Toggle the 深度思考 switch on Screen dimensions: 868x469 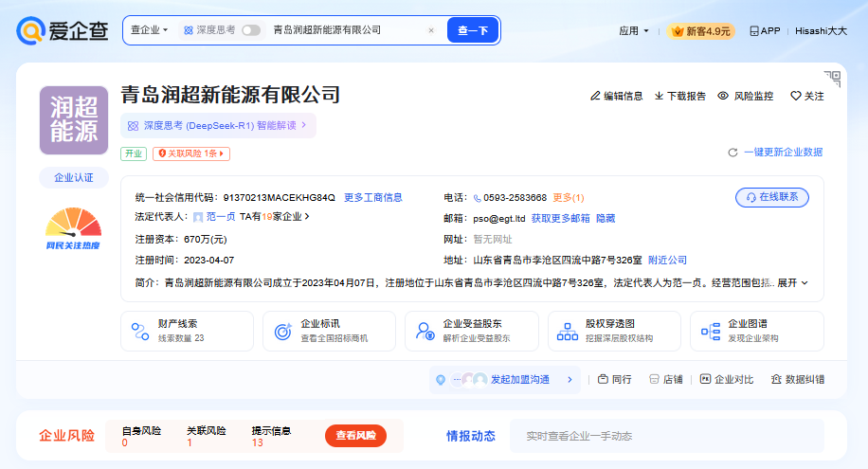point(251,30)
